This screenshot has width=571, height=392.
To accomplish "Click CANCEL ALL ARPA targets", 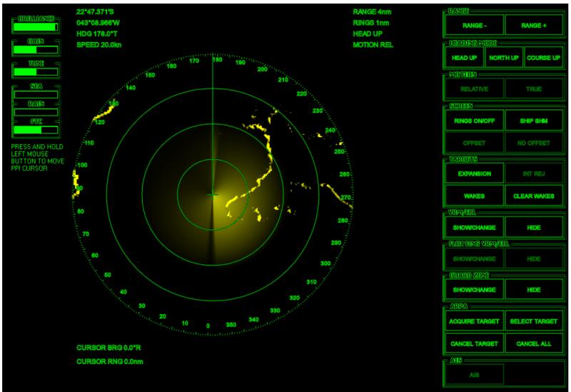I will (x=534, y=343).
